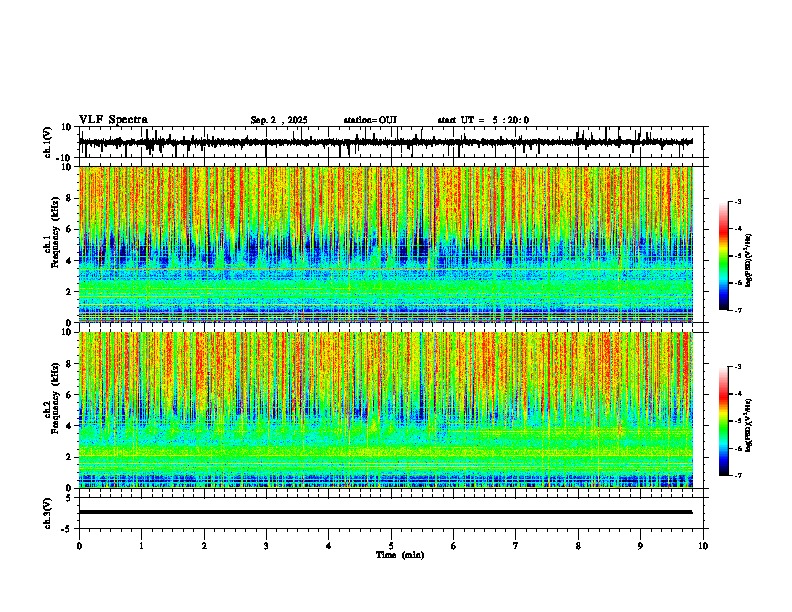Click time axis tick label "8"
Viewport: 792px width, 612px height.
click(x=578, y=546)
